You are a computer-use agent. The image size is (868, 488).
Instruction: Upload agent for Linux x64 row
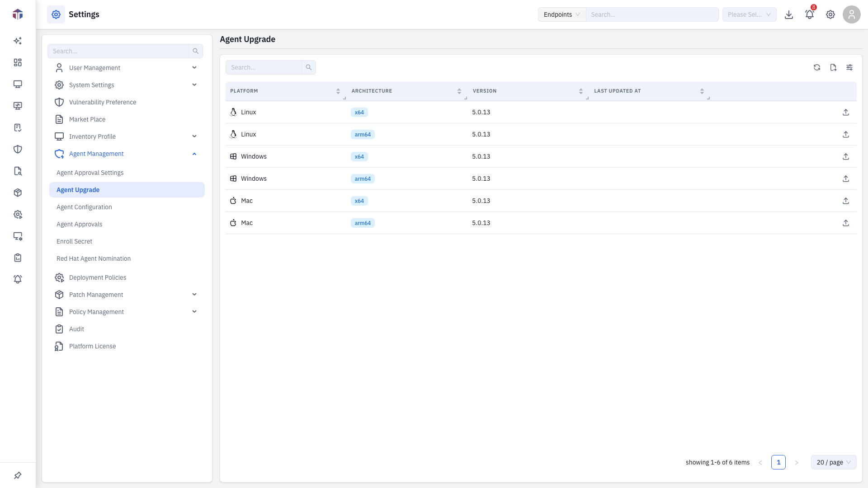pyautogui.click(x=846, y=112)
